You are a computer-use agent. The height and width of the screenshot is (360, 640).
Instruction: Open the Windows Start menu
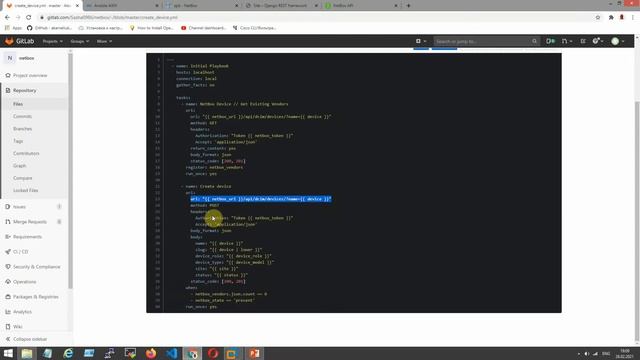click(x=8, y=353)
